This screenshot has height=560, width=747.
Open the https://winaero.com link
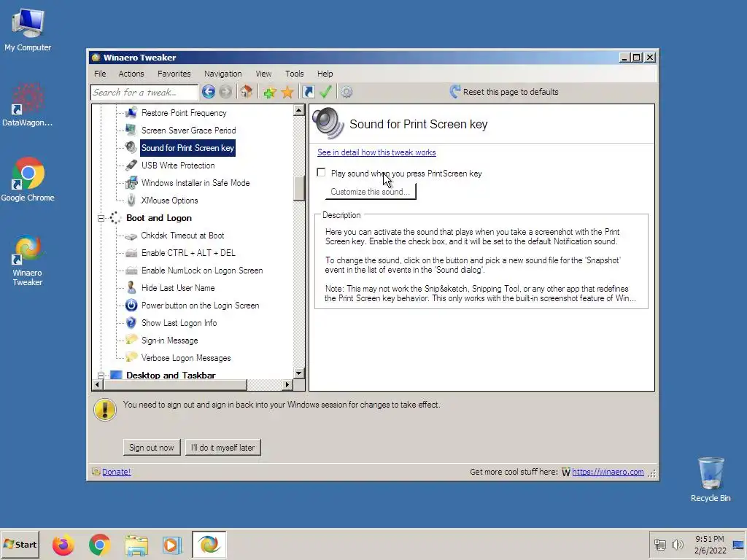(x=608, y=472)
